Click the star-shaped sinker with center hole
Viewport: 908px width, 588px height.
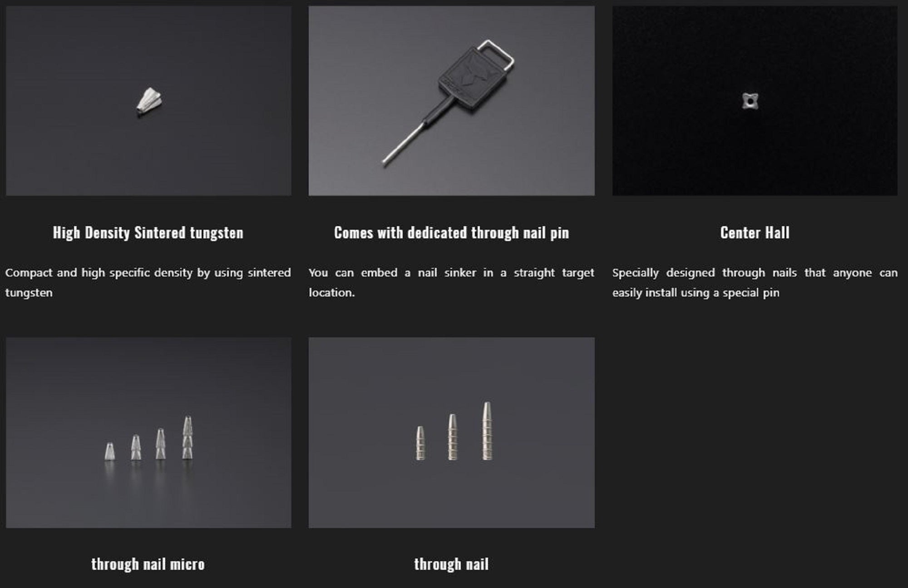pyautogui.click(x=750, y=101)
